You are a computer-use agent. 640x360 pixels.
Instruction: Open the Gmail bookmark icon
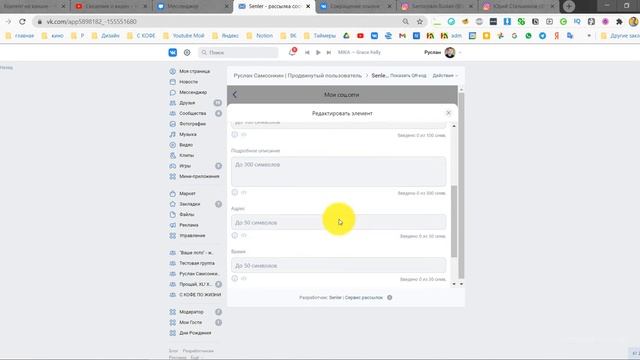click(402, 36)
